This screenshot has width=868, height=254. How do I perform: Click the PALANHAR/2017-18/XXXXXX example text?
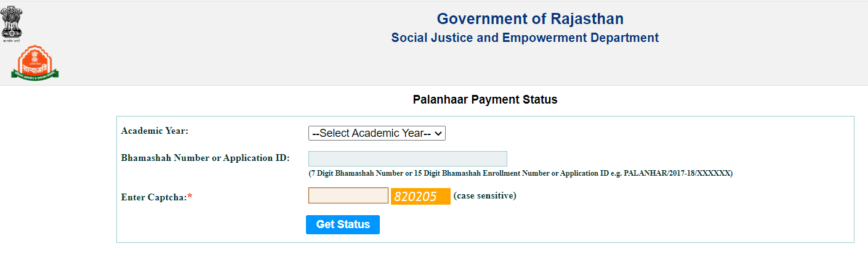tap(677, 174)
